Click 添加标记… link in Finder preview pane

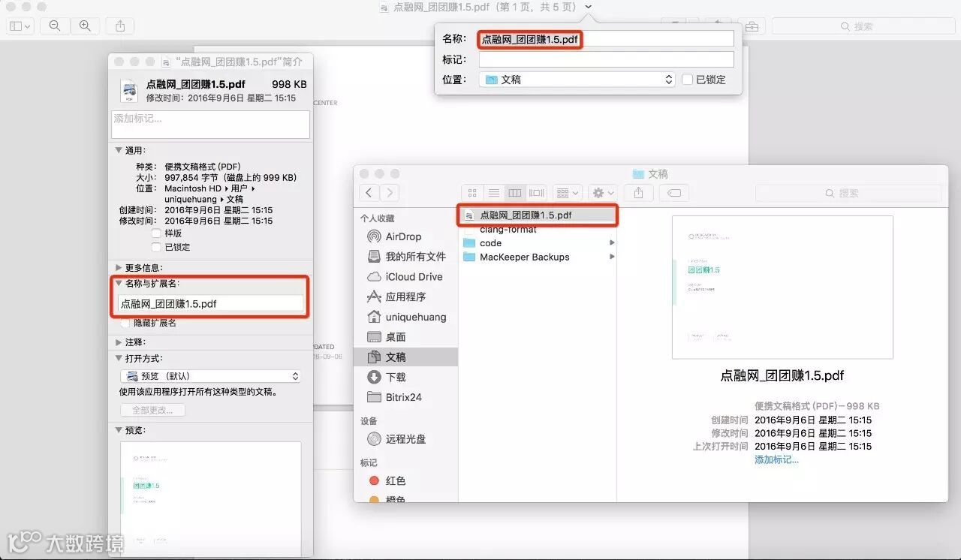776,459
